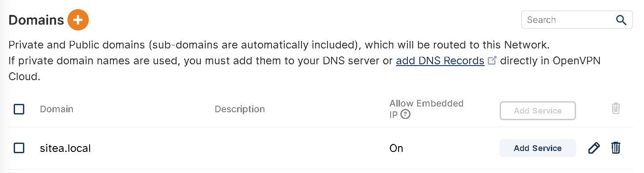Viewport: 644px width, 173px height.
Task: Click the bulk delete trash icon in the table header
Action: (x=616, y=108)
